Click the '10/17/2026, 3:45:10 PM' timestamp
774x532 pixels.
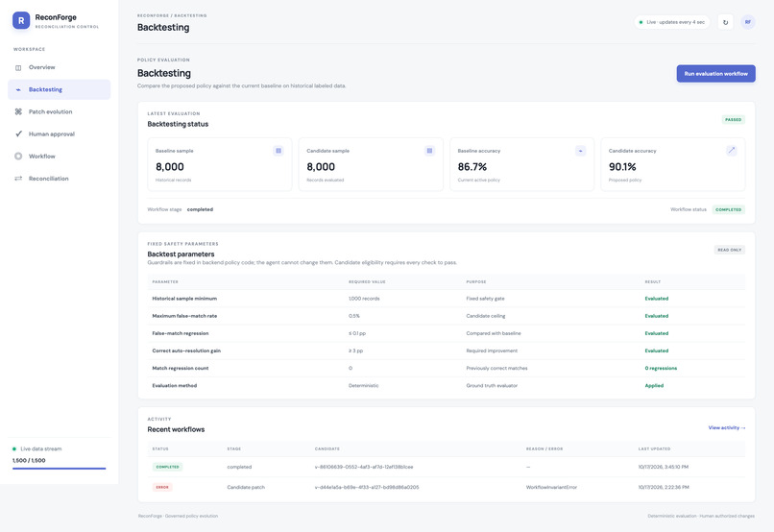pos(663,467)
